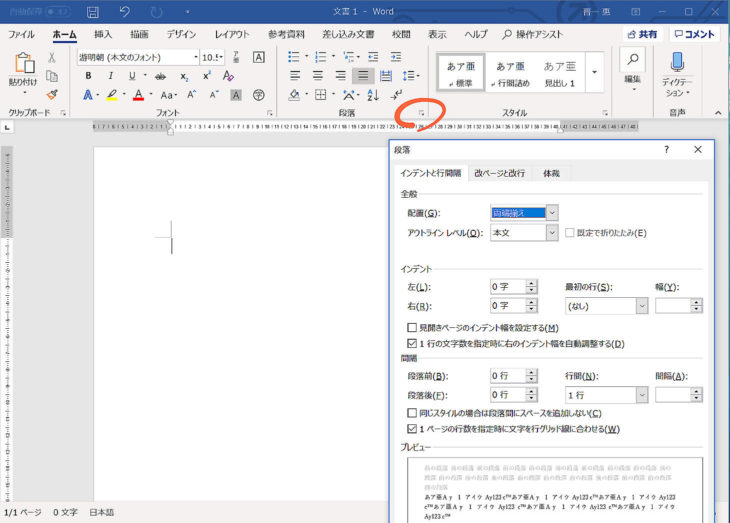Viewport: 730px width, 523px height.
Task: Toggle 同じスタイルの場合は段落間にスペースを追加しない checkbox
Action: point(413,413)
